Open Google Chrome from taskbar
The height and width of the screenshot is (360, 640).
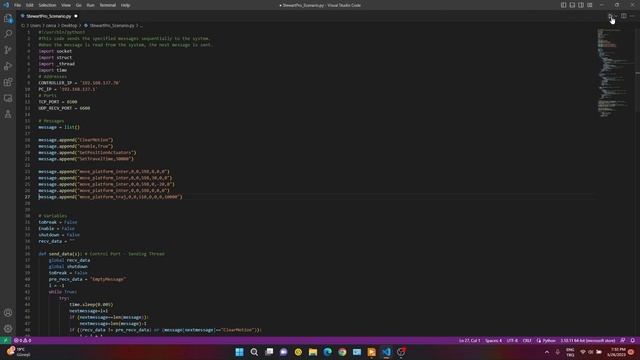coord(342,352)
